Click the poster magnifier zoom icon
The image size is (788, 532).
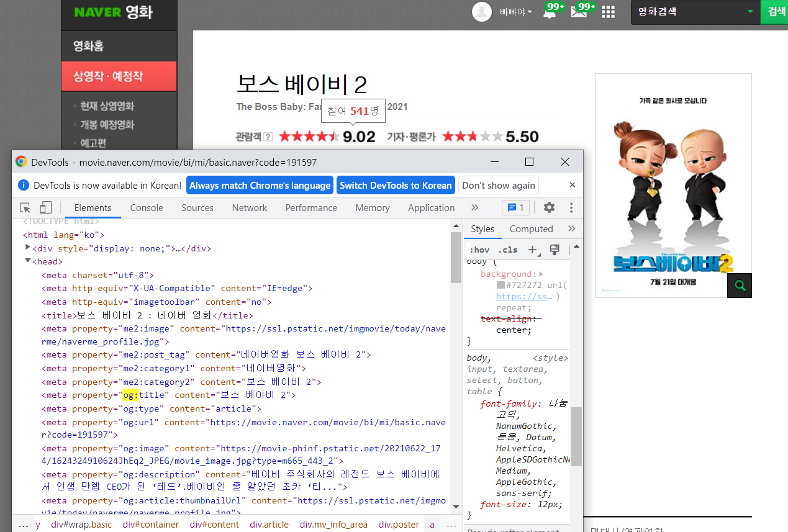[740, 286]
